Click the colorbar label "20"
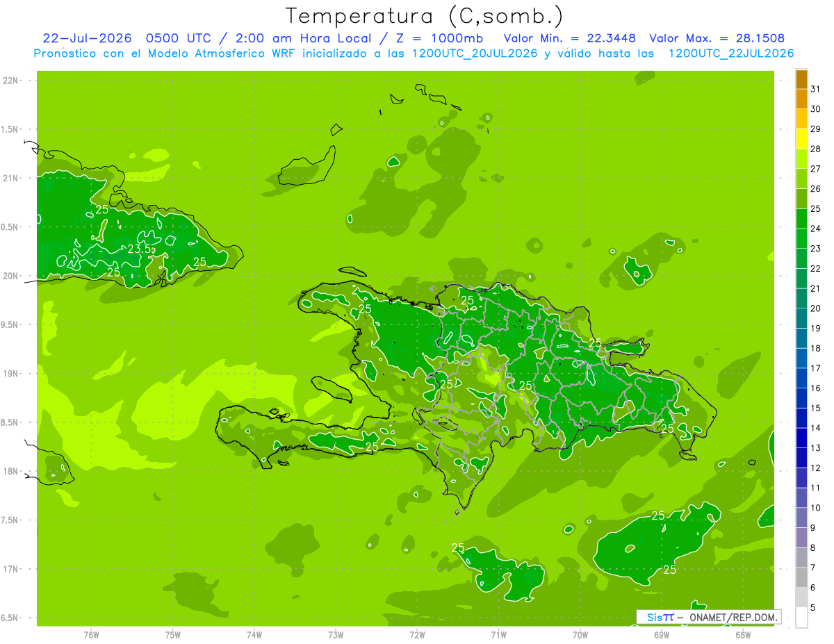The height and width of the screenshot is (644, 834). point(816,308)
